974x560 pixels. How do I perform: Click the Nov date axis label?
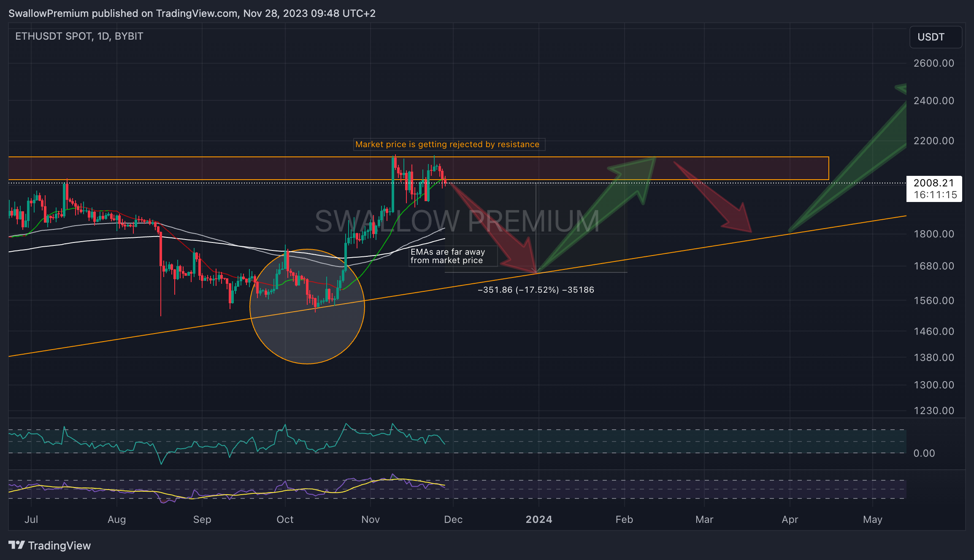[371, 520]
